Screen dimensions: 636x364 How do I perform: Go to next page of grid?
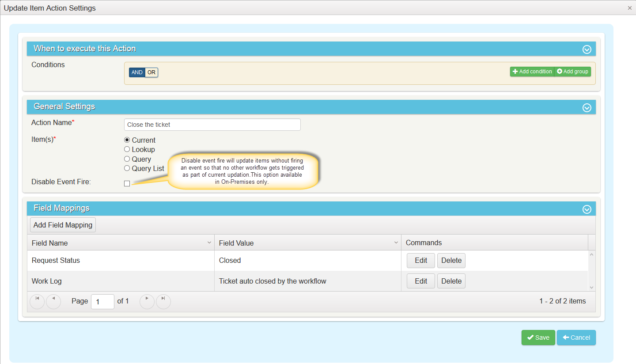[147, 301]
